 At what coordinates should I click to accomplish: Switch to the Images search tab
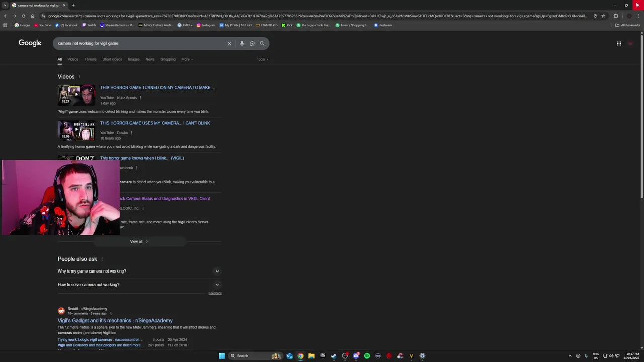(x=134, y=59)
